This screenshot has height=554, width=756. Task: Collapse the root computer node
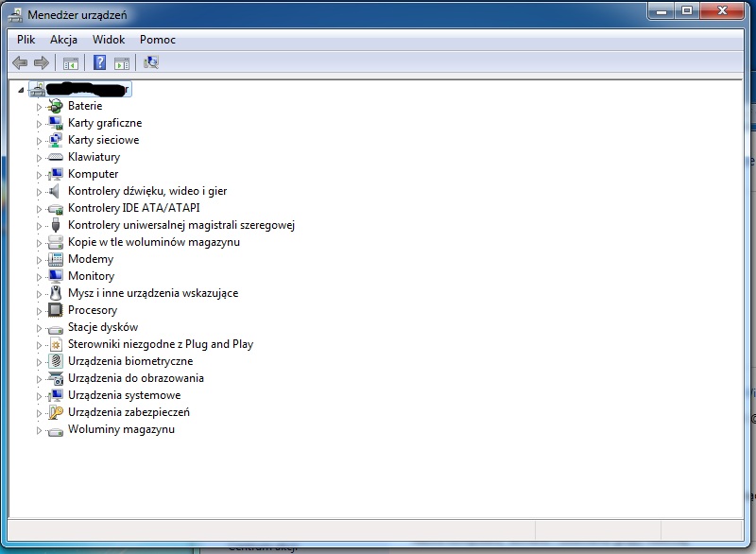[x=21, y=90]
